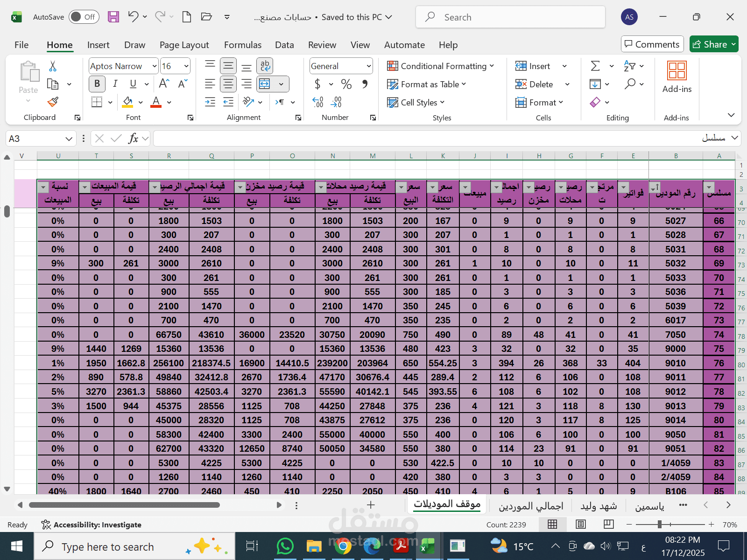Open the font name dropdown Aptos Narrow
Image resolution: width=747 pixels, height=560 pixels.
(155, 66)
